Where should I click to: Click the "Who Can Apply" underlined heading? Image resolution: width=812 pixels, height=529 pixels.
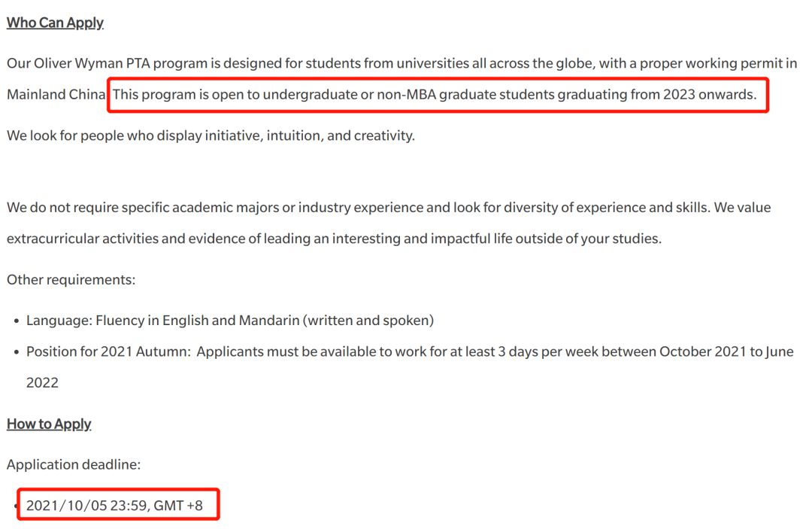coord(55,23)
